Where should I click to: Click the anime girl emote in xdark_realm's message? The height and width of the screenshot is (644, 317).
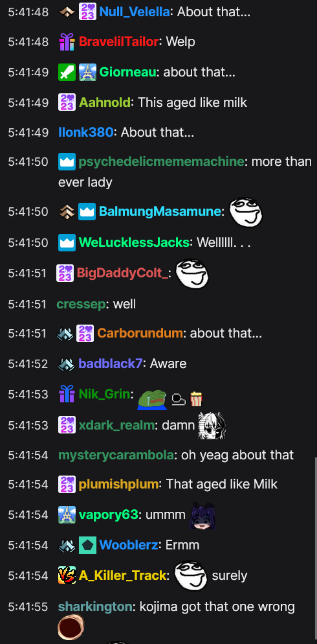tap(212, 426)
